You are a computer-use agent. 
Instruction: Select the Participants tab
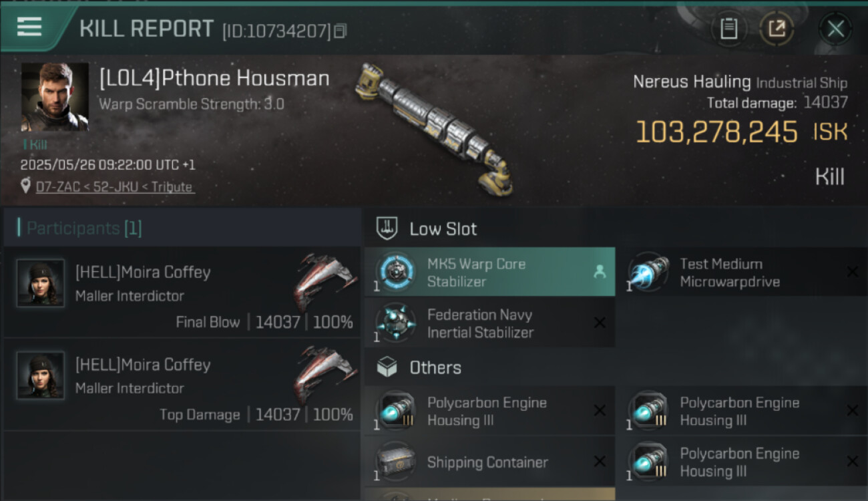click(84, 228)
